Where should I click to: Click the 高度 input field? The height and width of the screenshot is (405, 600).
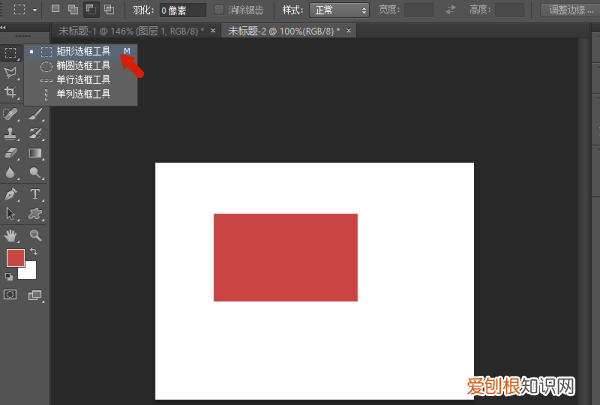pyautogui.click(x=509, y=10)
